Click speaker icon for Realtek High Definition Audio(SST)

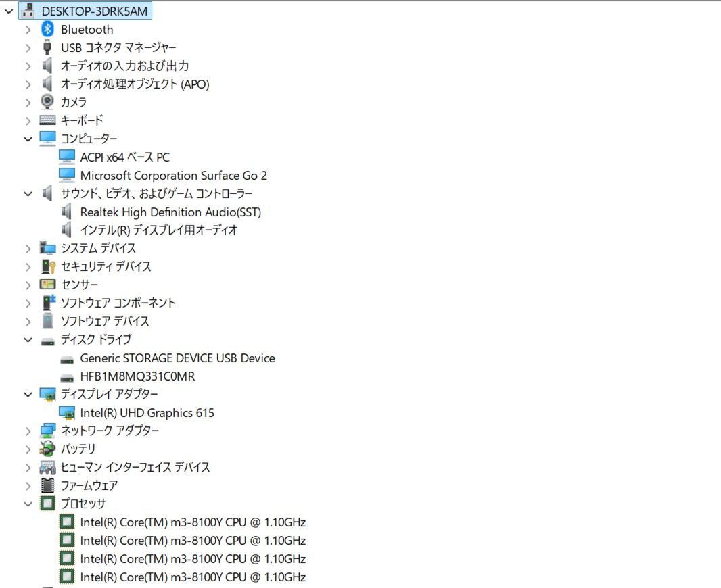pos(66,212)
